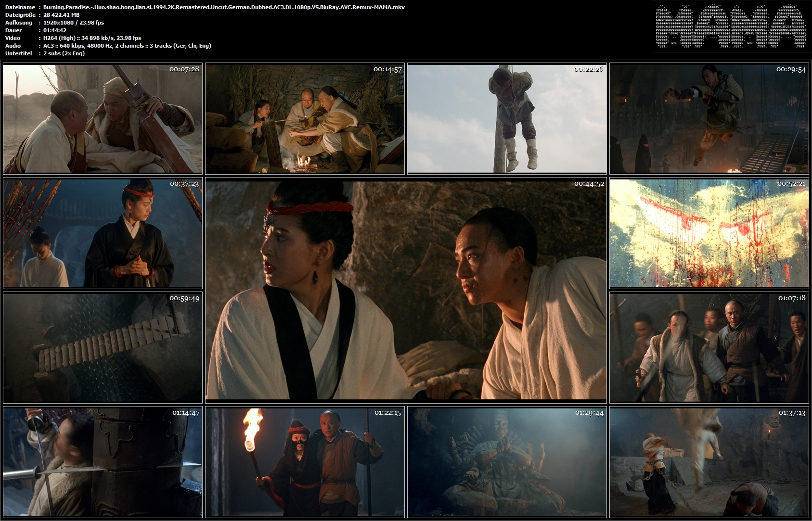This screenshot has height=521, width=812.
Task: Select the campfire thumbnail at 00:14:57
Action: (x=305, y=119)
